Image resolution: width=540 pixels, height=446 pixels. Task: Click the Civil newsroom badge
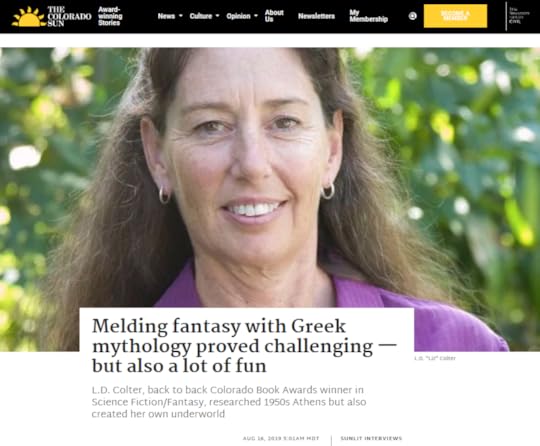coord(519,16)
